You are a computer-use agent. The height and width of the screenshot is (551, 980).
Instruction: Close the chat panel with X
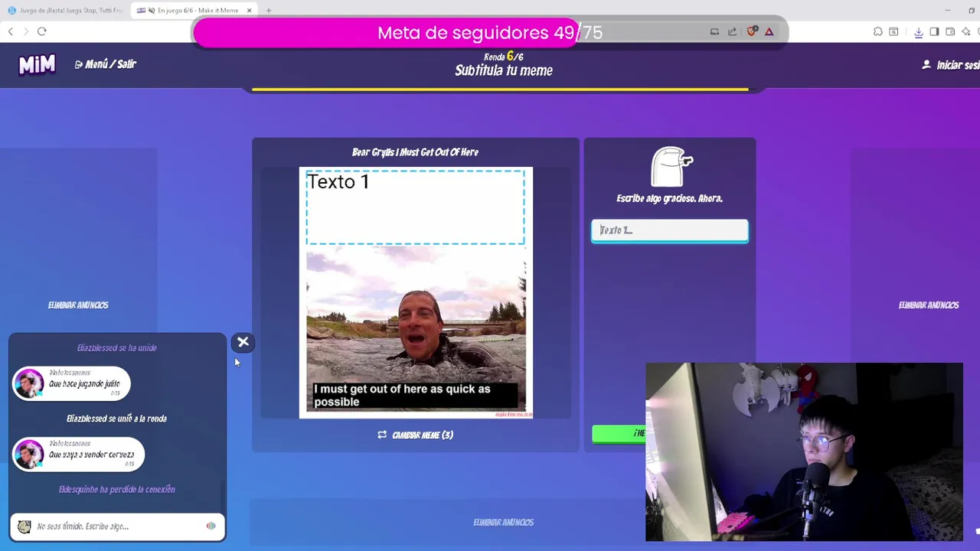tap(243, 342)
